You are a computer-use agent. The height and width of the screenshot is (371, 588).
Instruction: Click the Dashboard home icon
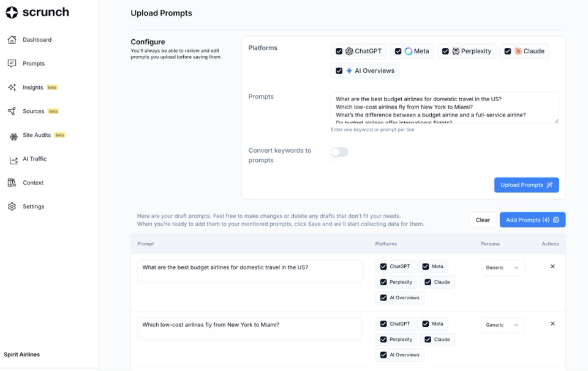pos(12,40)
